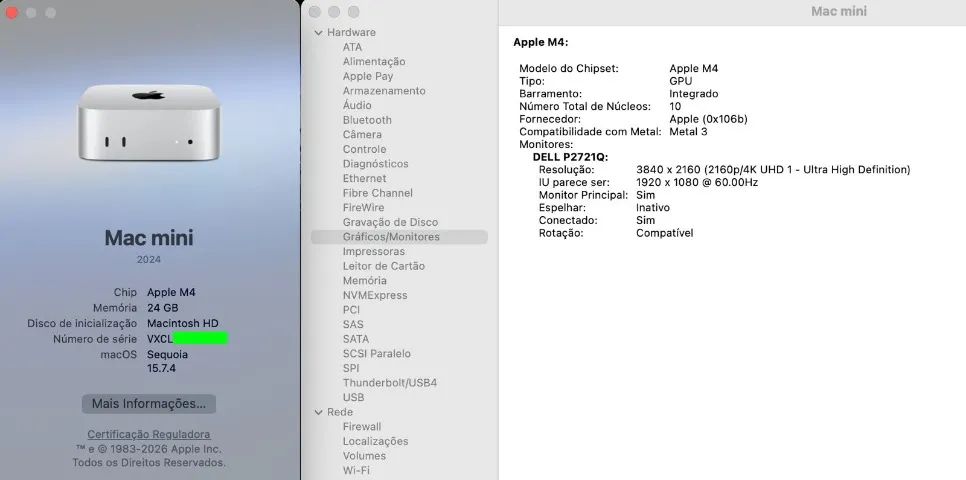966x480 pixels.
Task: Click the Mac mini product image
Action: [148, 123]
